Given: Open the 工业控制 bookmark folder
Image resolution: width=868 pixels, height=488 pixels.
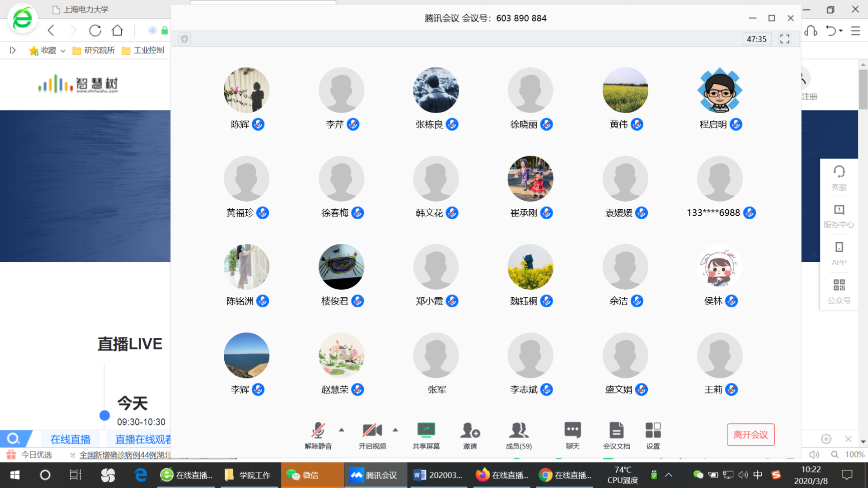Looking at the screenshot, I should (143, 50).
